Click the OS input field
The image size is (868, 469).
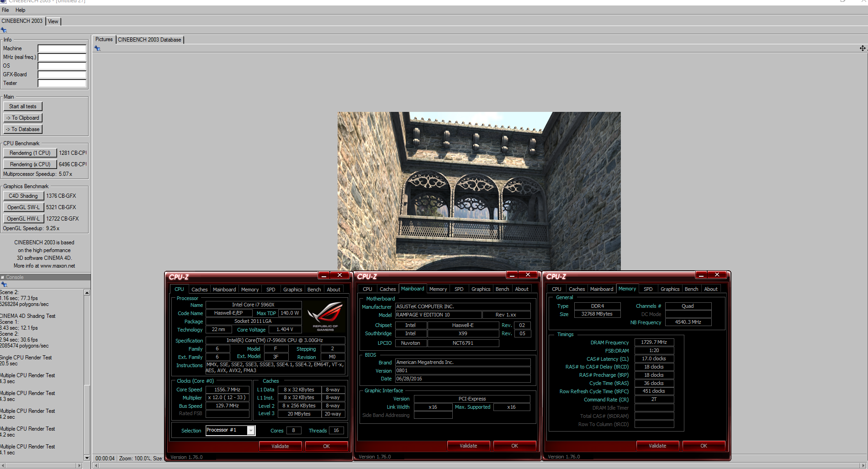(62, 66)
